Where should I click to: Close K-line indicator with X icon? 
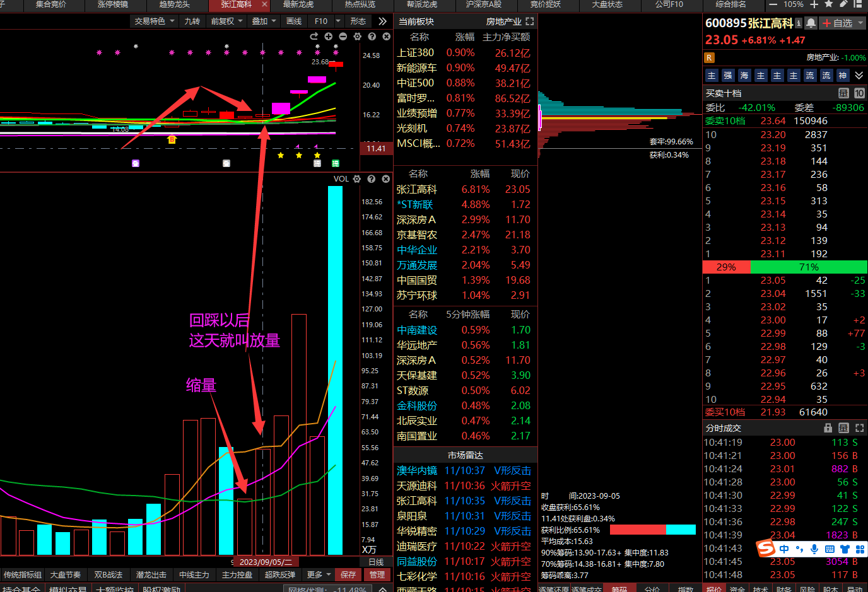pyautogui.click(x=386, y=37)
